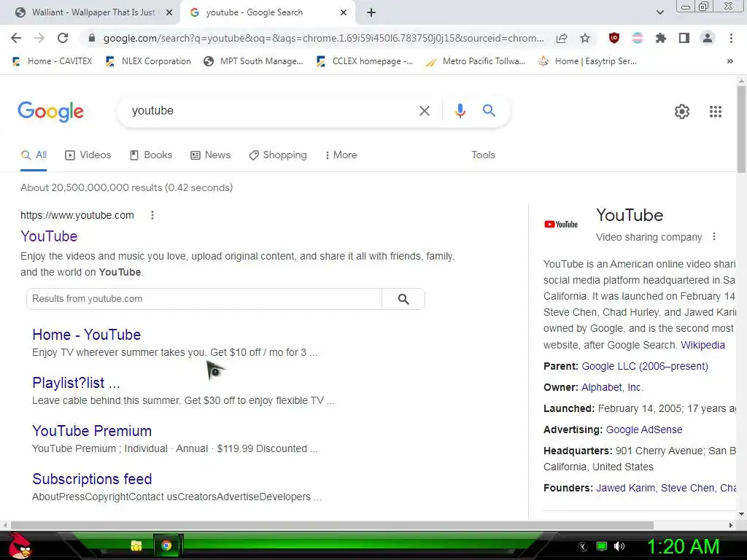
Task: Start voice search with microphone
Action: point(460,111)
